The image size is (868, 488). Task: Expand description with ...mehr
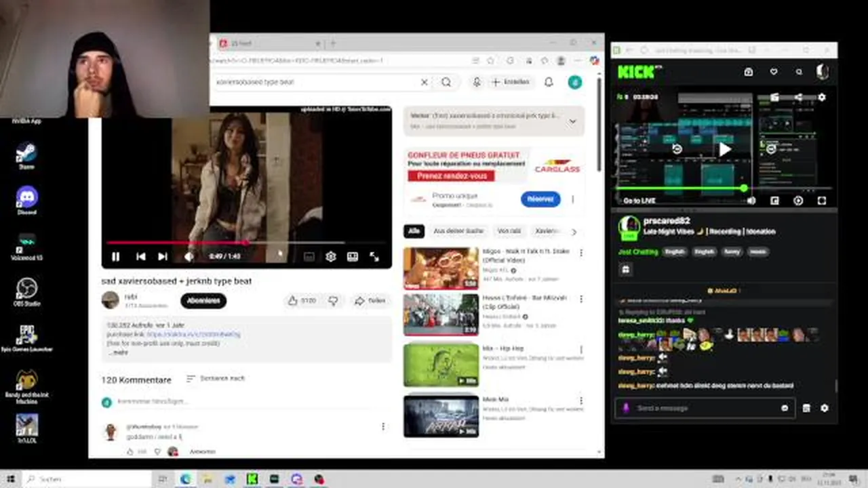point(118,352)
